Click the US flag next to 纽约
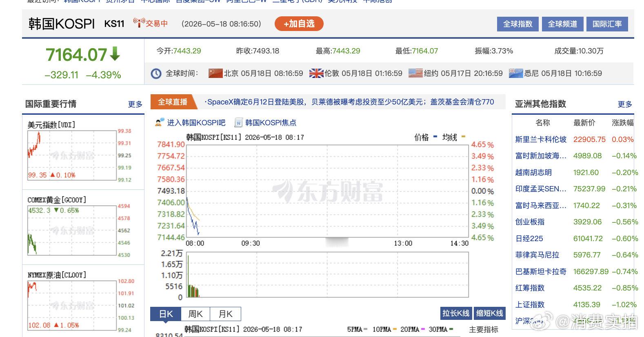This screenshot has height=337, width=644. click(415, 73)
